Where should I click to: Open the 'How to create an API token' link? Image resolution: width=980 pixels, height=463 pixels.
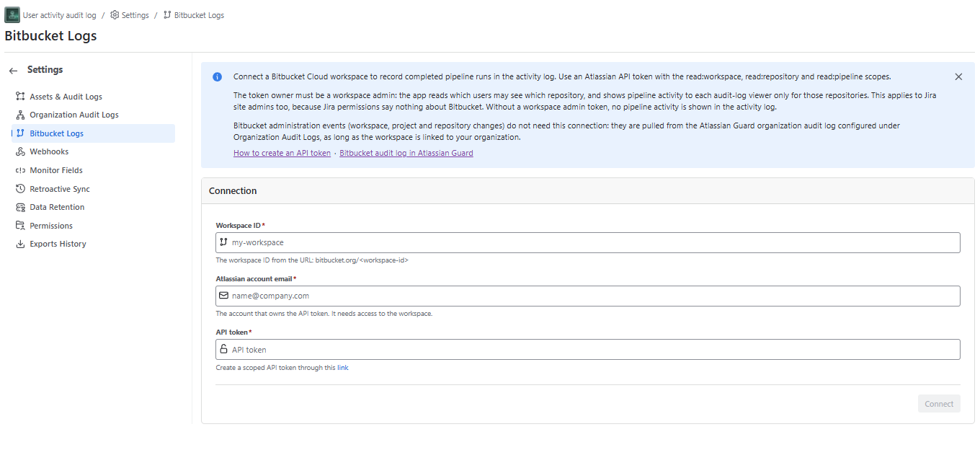click(x=282, y=153)
